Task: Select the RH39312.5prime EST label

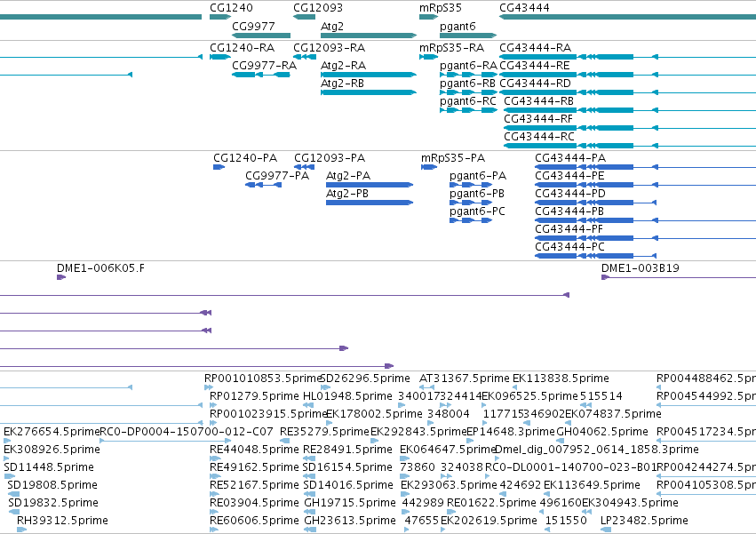Action: coord(62,521)
